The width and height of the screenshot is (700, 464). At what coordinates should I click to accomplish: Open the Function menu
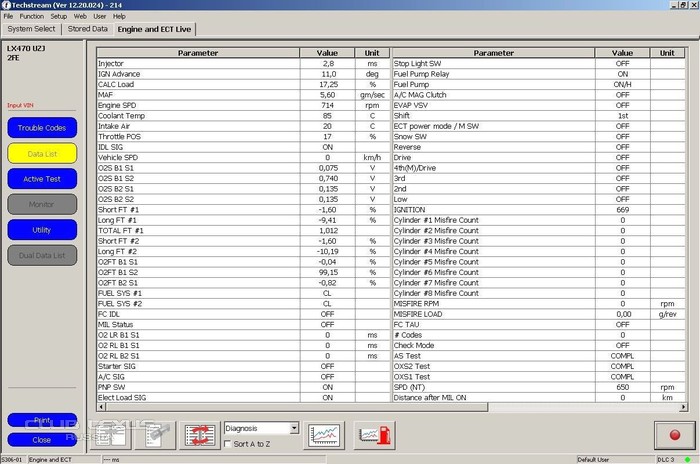(32, 17)
